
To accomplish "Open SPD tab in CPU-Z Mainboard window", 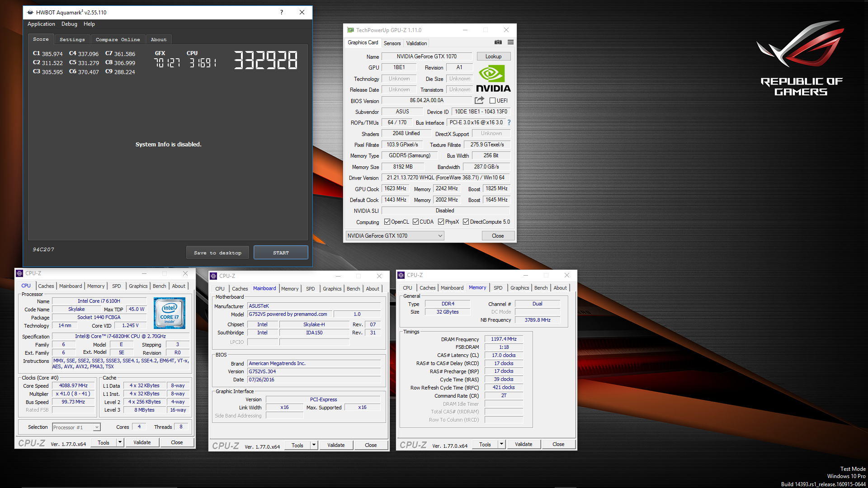I will [310, 289].
